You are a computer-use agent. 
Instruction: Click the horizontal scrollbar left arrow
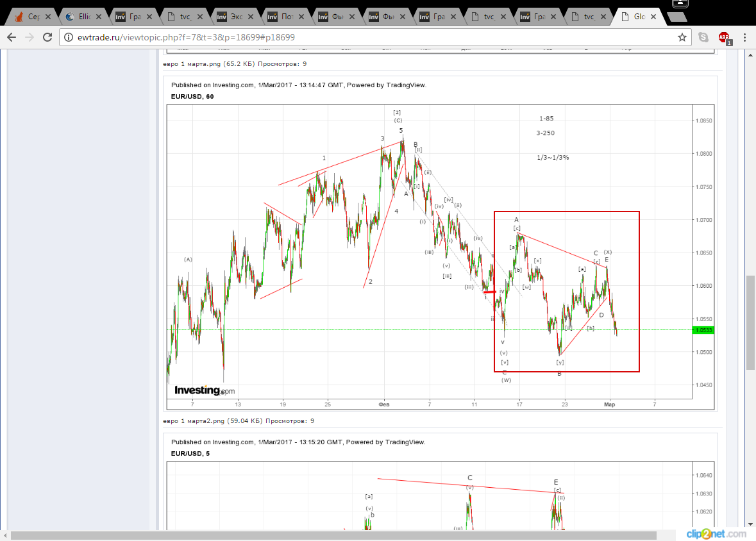5,536
